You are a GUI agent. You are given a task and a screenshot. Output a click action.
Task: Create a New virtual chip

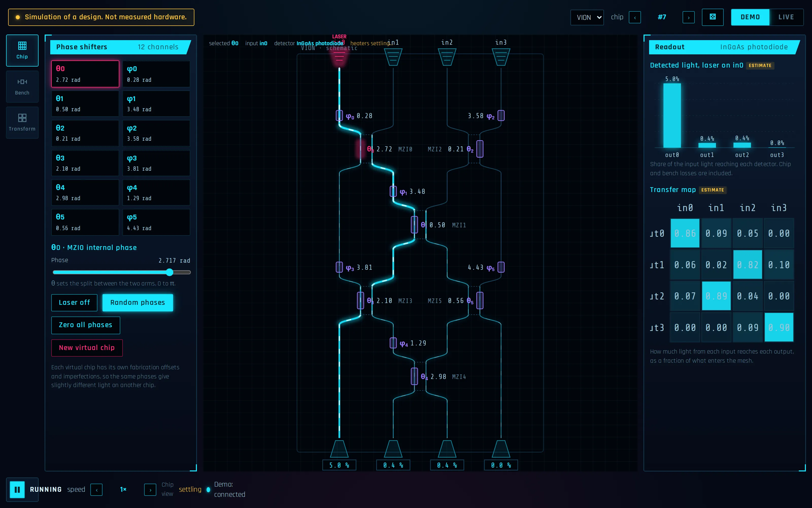tap(87, 348)
